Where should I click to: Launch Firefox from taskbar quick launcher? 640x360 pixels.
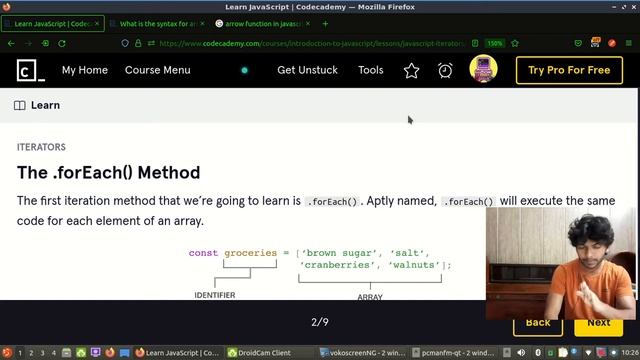[110, 353]
